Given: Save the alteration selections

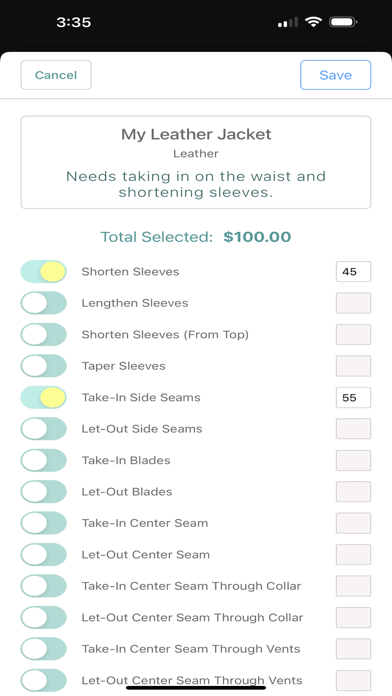Looking at the screenshot, I should tap(336, 75).
